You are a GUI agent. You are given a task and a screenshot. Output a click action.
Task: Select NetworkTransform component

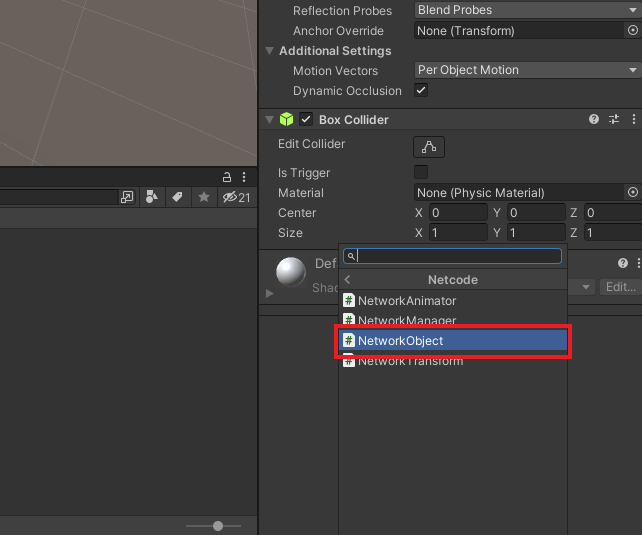point(453,361)
